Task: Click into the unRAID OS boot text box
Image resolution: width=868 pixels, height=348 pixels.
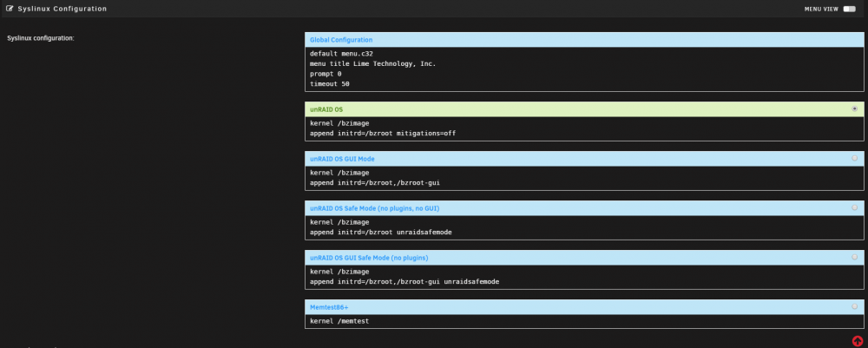Action: pyautogui.click(x=584, y=128)
